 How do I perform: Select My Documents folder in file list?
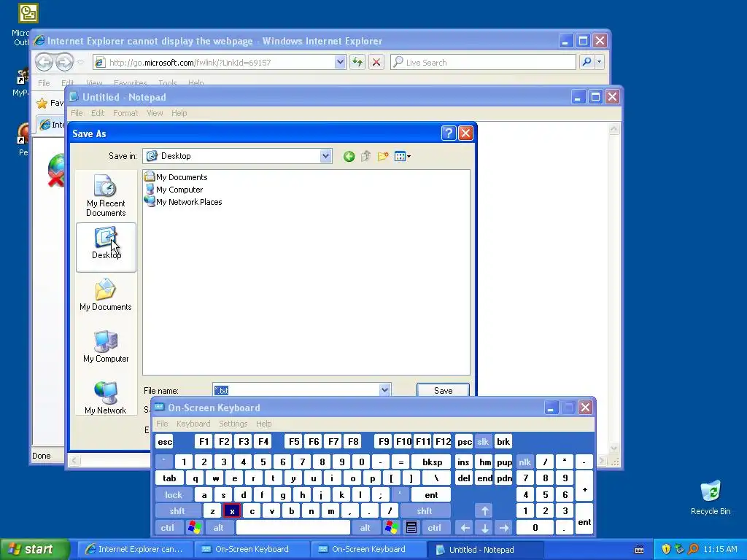(x=177, y=176)
